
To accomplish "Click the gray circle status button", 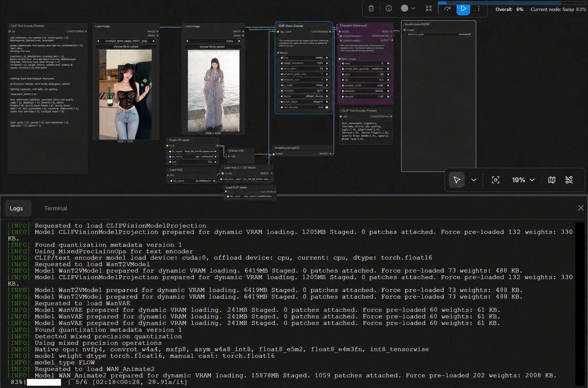I will coord(405,8).
